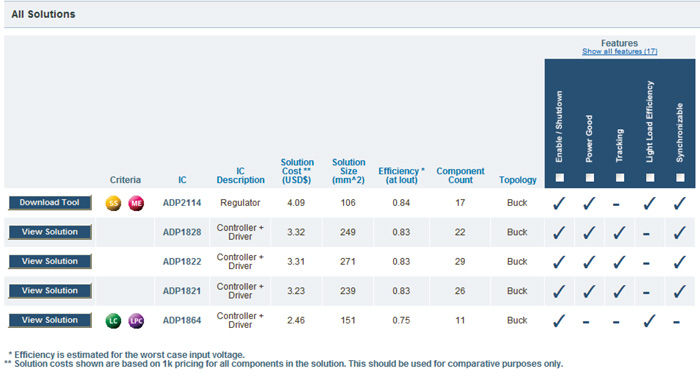This screenshot has width=700, height=377.
Task: Sort by the Topology column header
Action: click(517, 180)
